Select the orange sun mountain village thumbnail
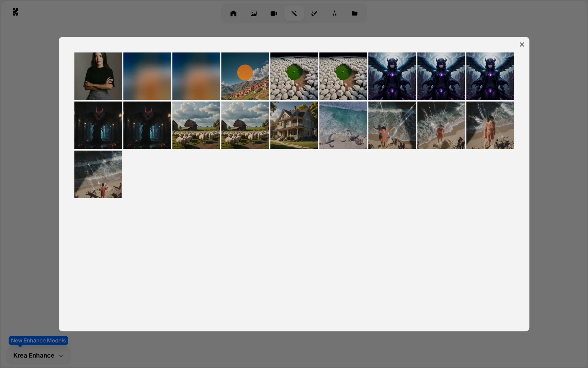The image size is (588, 368). tap(245, 76)
